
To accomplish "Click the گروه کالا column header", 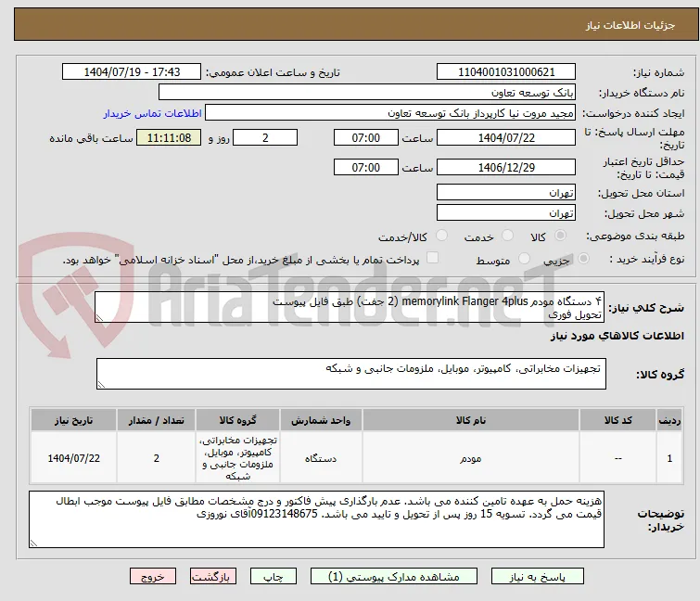I will (x=238, y=420).
